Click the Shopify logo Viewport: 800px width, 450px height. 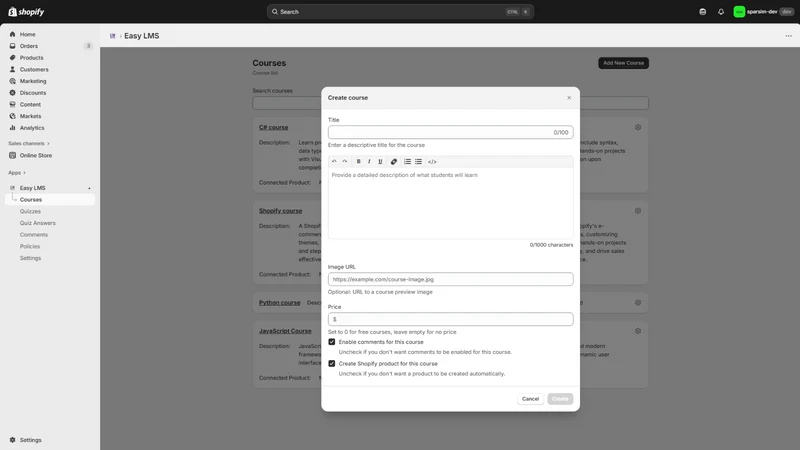[26, 12]
